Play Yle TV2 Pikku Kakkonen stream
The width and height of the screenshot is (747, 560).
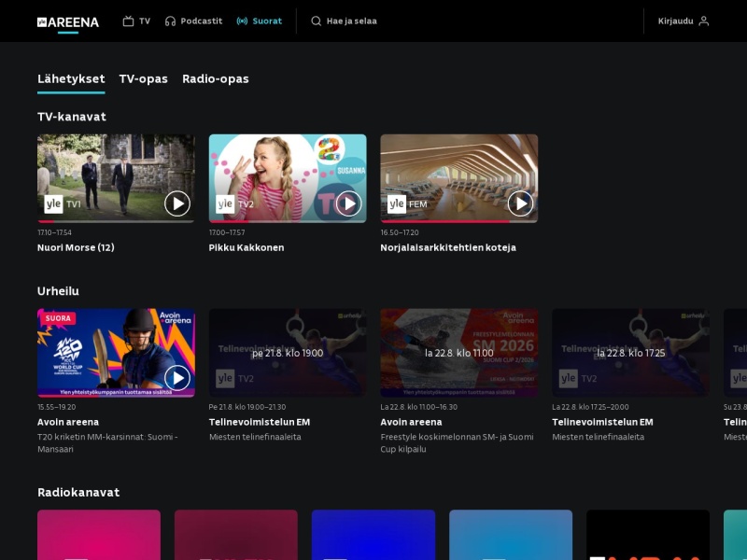pos(348,203)
